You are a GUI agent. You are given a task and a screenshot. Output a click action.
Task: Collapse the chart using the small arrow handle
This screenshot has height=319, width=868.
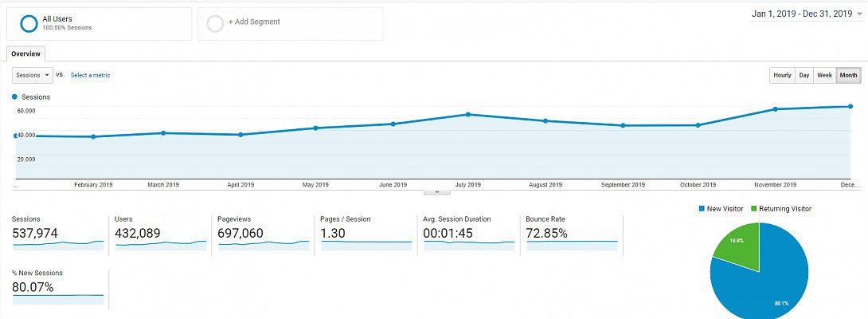[x=437, y=191]
